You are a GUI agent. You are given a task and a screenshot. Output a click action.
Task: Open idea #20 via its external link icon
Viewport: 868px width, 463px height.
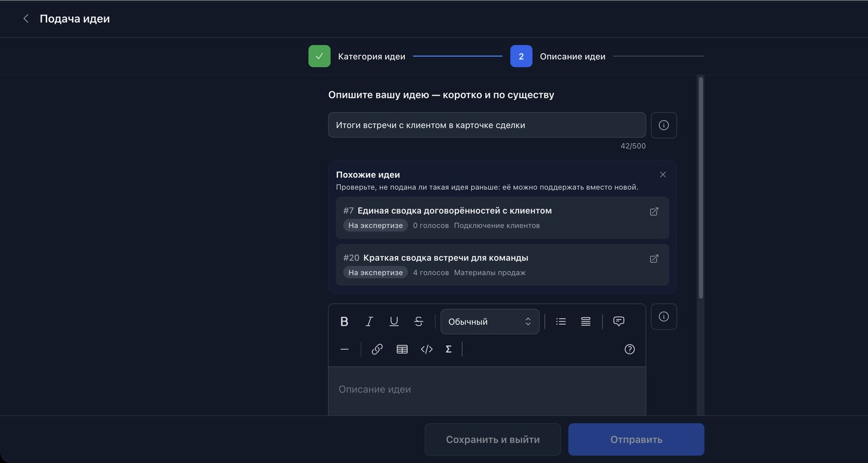point(654,258)
